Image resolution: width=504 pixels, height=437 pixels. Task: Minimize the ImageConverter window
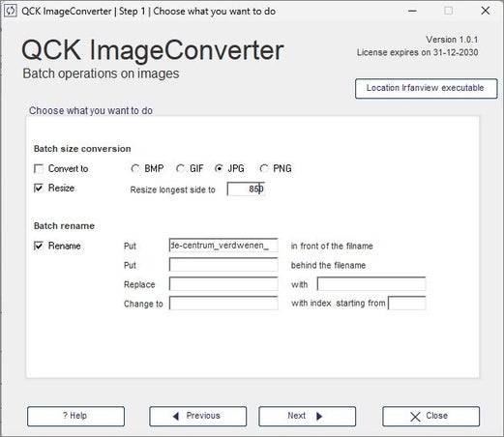[412, 11]
